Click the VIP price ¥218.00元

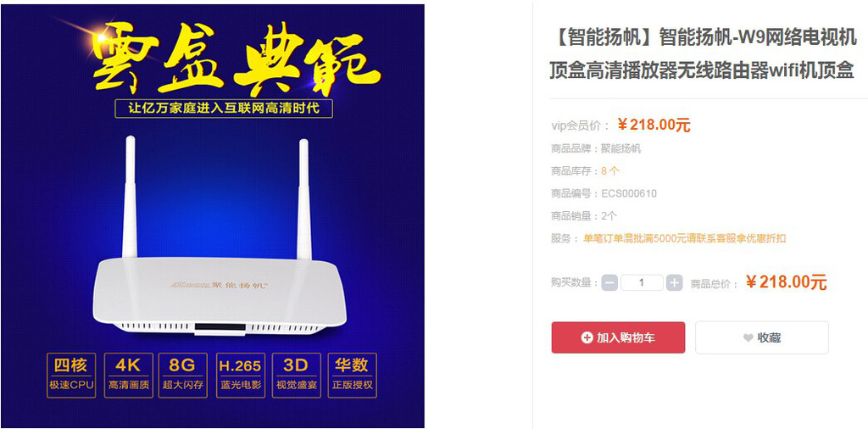click(654, 125)
